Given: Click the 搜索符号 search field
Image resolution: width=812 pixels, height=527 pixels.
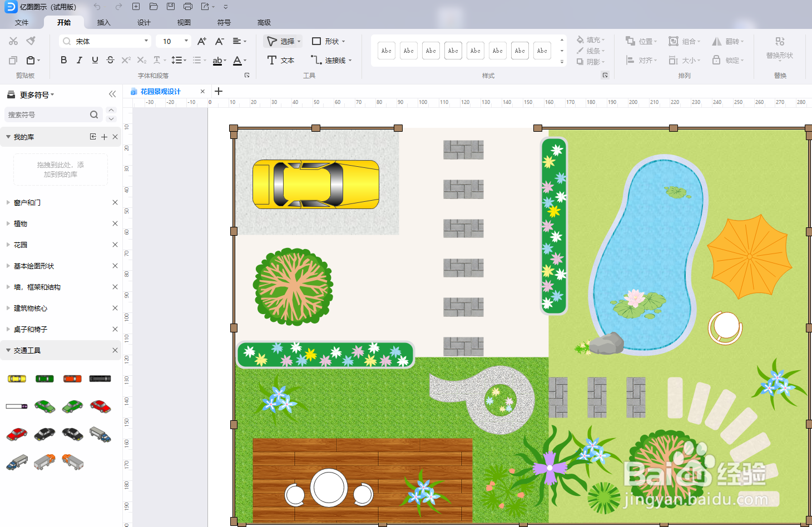Looking at the screenshot, I should tap(47, 115).
